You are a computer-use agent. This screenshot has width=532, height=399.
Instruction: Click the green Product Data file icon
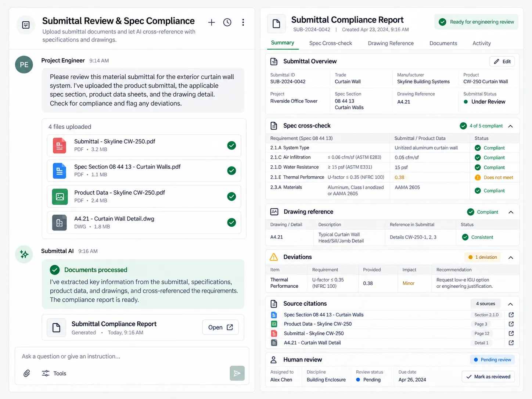60,197
